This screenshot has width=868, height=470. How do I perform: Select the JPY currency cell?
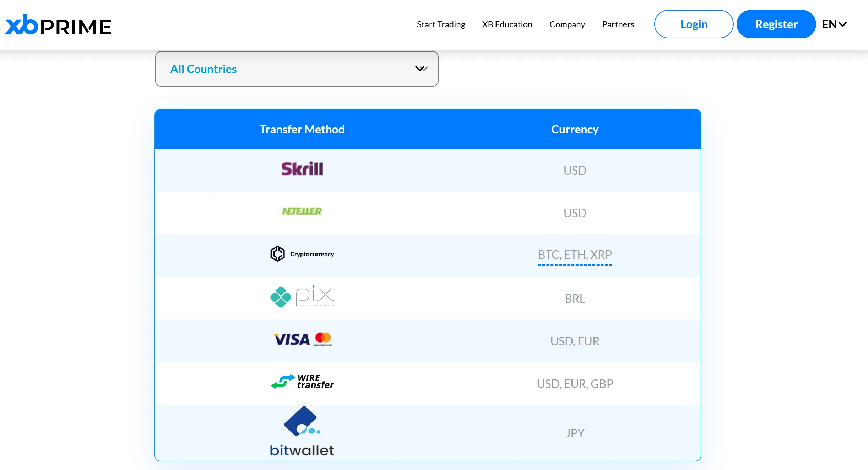[575, 433]
